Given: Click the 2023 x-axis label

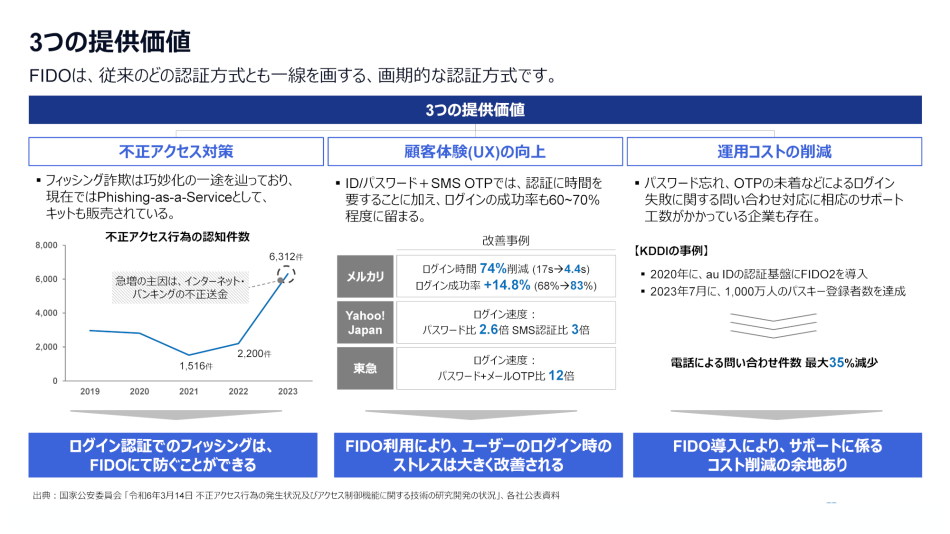Looking at the screenshot, I should pyautogui.click(x=288, y=392).
